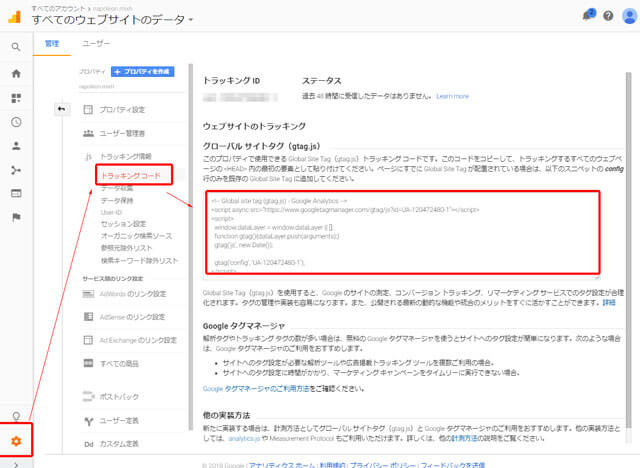Select オーガニック検索ソース submenu item

pyautogui.click(x=136, y=236)
